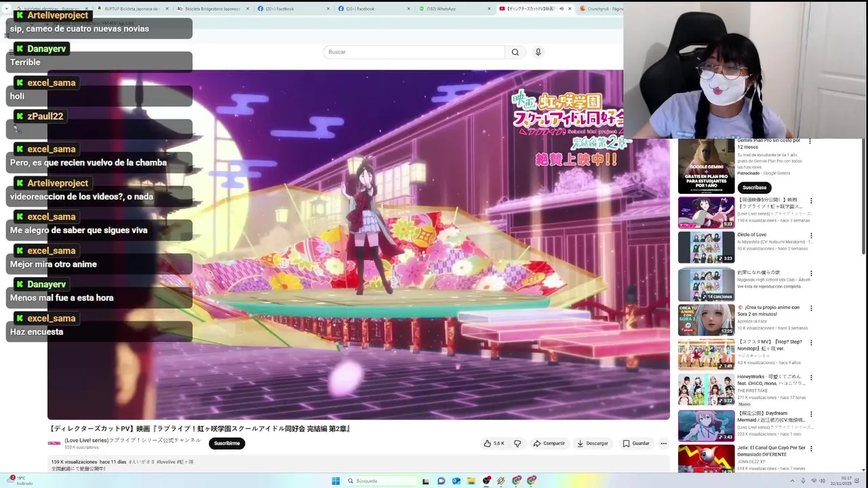
Task: Focus the Buscar search field
Action: 414,52
